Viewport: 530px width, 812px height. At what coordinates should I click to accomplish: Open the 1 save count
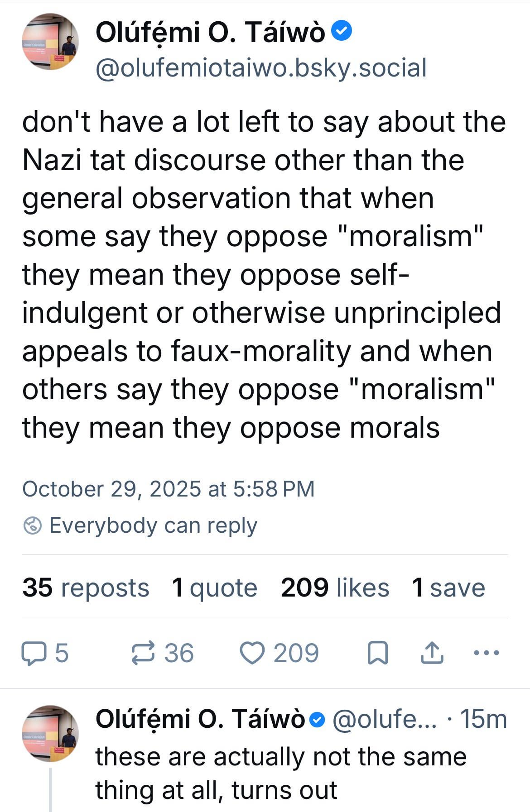pyautogui.click(x=448, y=588)
